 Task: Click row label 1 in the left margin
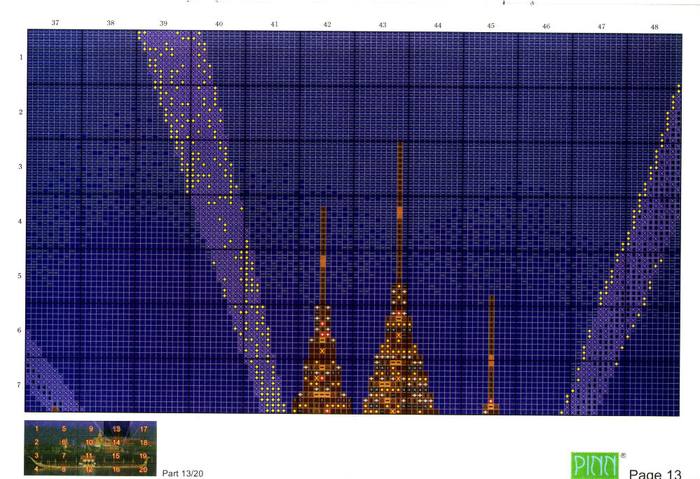(21, 57)
